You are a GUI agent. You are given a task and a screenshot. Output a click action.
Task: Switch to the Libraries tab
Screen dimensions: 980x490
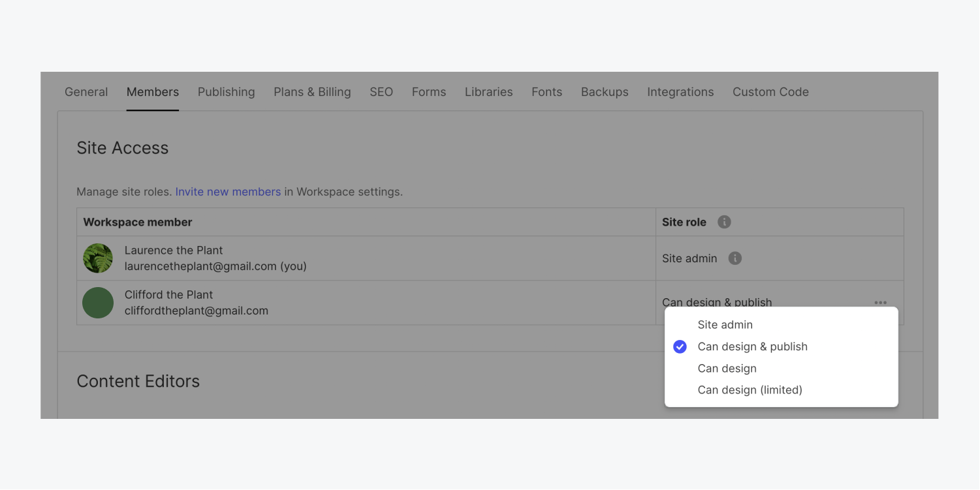pos(489,92)
